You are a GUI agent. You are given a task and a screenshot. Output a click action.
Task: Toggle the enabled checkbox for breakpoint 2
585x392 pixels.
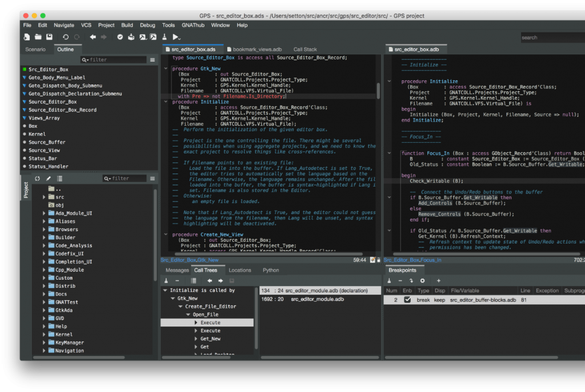pyautogui.click(x=407, y=300)
